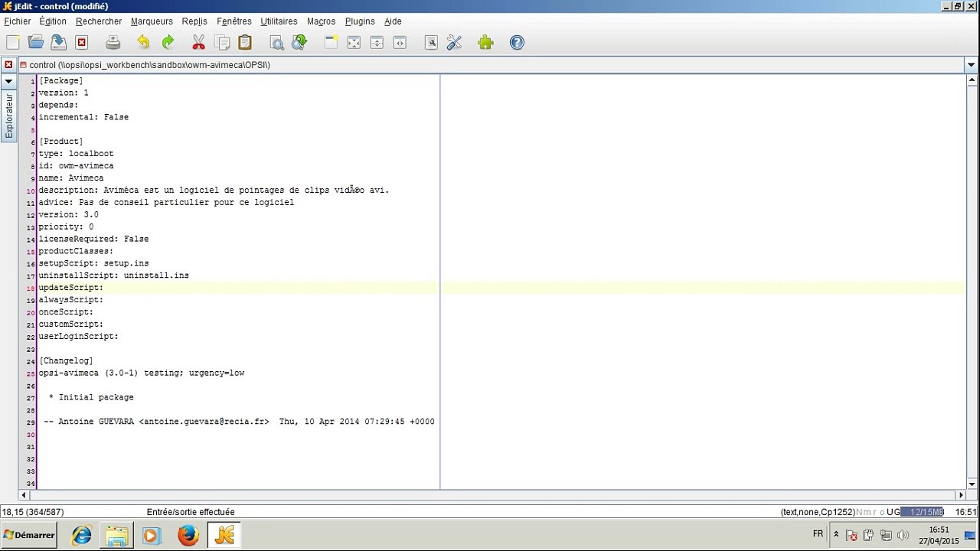Undo the last edit

pos(143,43)
